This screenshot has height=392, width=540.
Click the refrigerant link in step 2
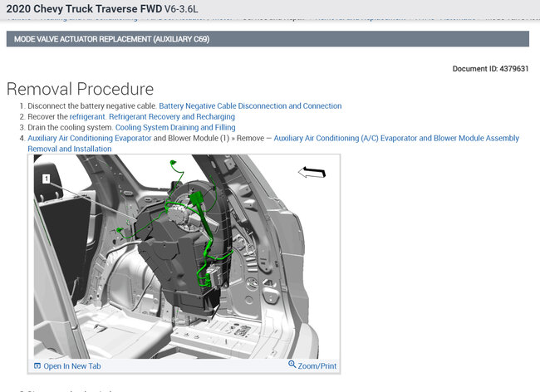pyautogui.click(x=87, y=116)
